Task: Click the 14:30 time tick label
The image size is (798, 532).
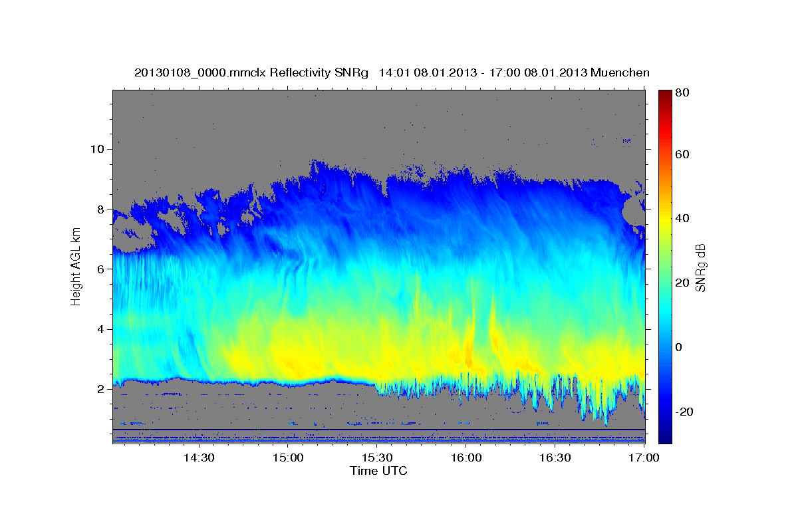Action: 198,458
